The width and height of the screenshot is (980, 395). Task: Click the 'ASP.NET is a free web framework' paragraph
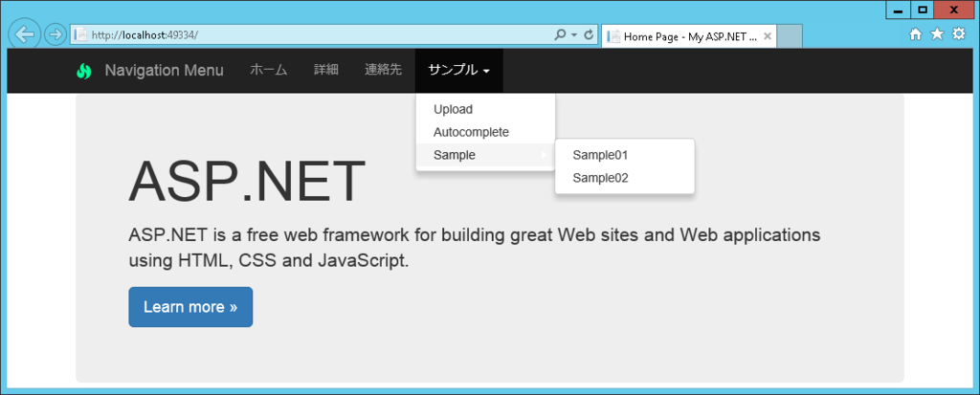(x=475, y=248)
